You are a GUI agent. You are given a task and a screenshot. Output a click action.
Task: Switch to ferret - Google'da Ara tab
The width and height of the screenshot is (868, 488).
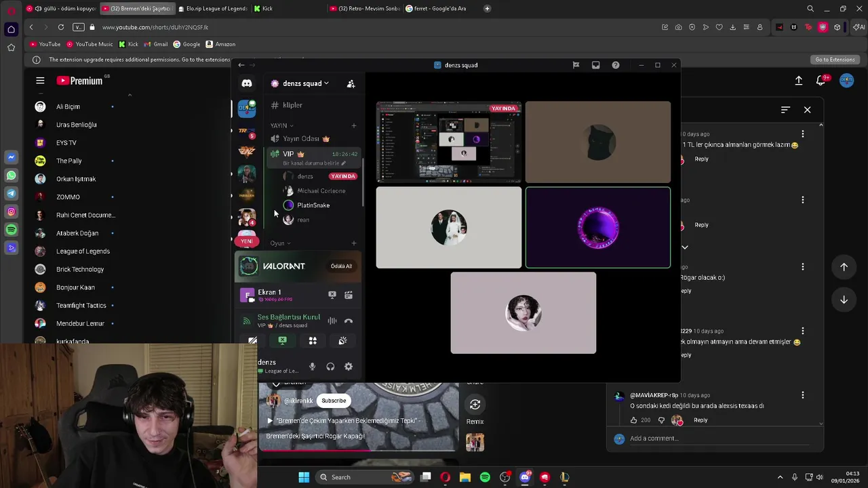tap(439, 9)
